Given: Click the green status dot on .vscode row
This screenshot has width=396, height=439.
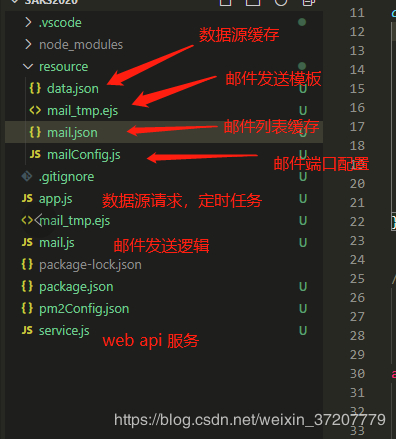Looking at the screenshot, I should (302, 22).
